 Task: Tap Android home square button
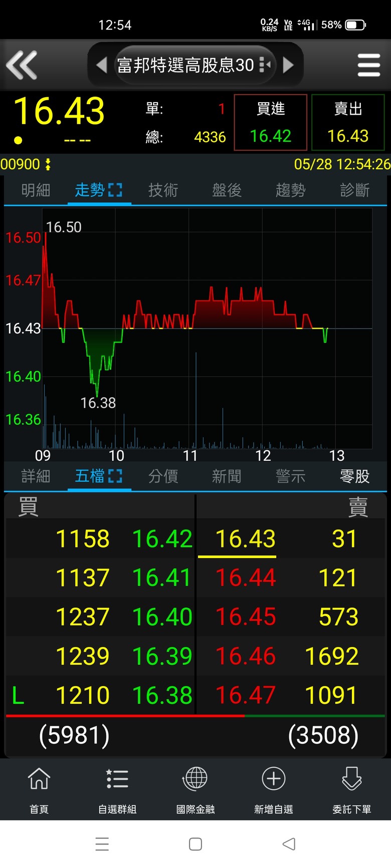(195, 844)
